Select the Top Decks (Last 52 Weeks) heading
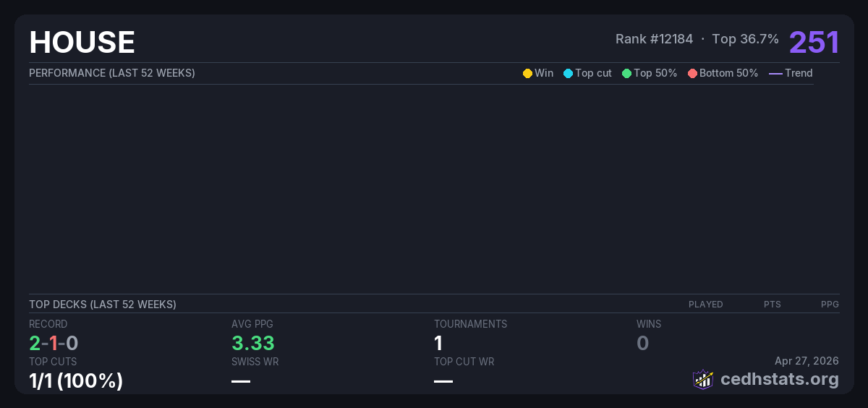The width and height of the screenshot is (868, 408). [x=103, y=305]
